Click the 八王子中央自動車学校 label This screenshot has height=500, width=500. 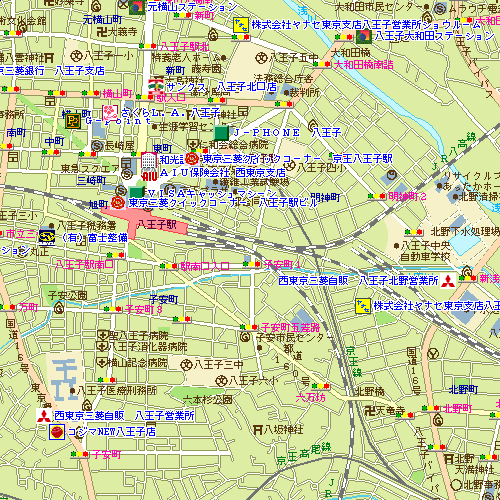tap(425, 251)
